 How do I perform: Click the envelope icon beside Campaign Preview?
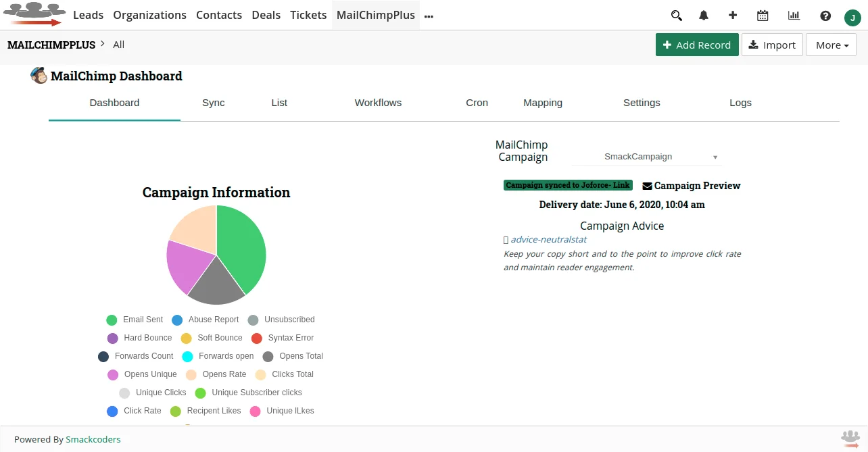coord(646,185)
